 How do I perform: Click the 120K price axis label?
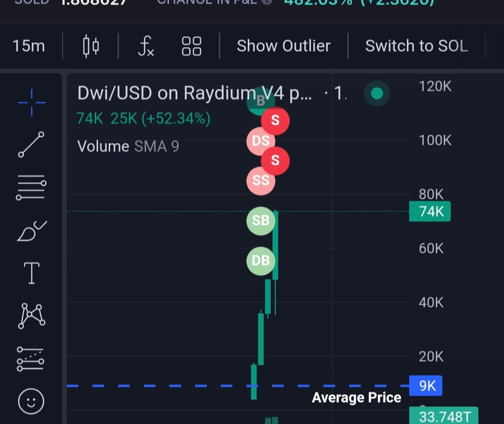click(435, 86)
